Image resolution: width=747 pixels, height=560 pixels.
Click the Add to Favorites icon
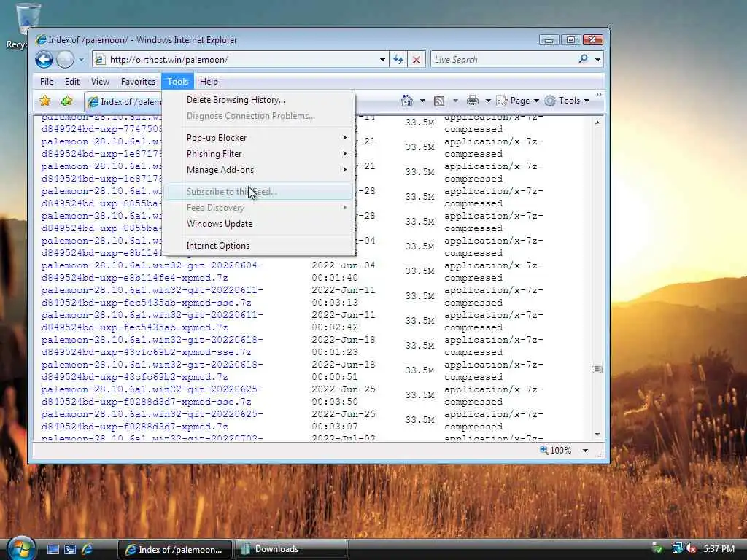(x=66, y=101)
